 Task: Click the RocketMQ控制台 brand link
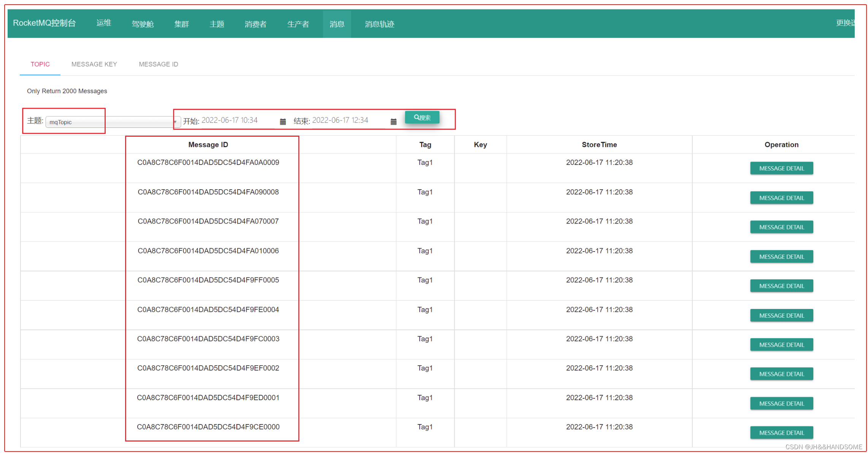pos(44,23)
